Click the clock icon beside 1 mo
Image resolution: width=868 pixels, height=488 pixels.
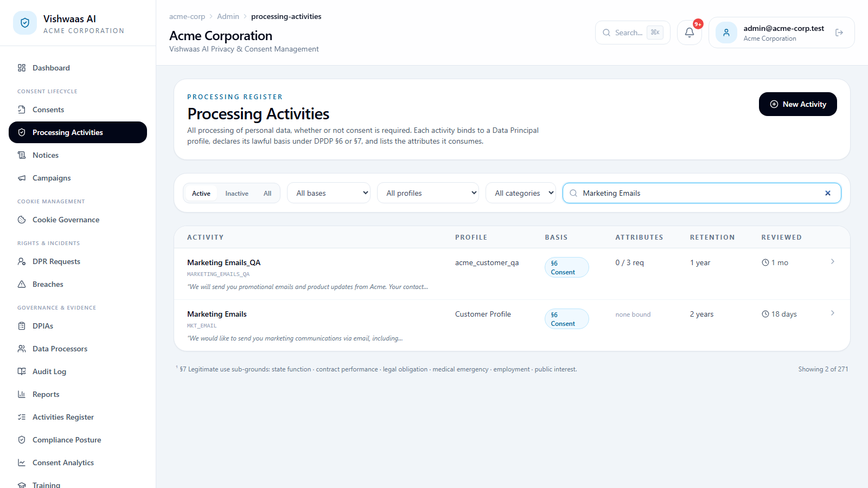(765, 262)
